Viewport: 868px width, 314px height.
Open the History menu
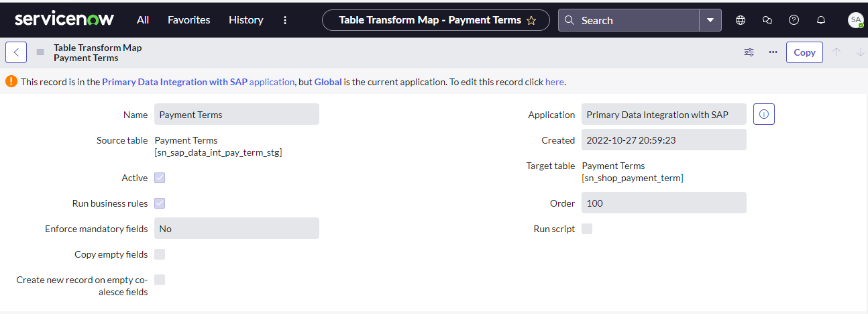(x=246, y=20)
